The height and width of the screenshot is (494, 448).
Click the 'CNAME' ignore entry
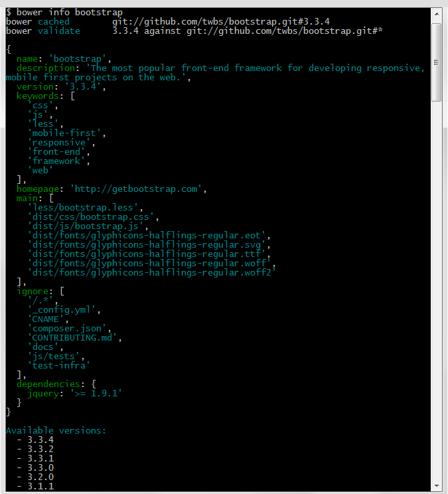[46, 319]
